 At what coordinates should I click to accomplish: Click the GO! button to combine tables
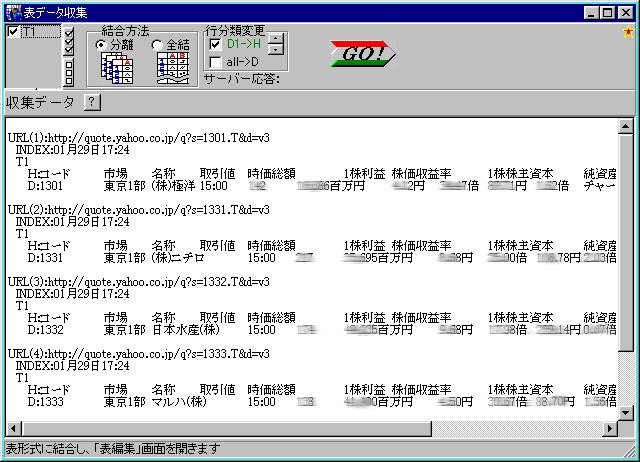[x=362, y=53]
